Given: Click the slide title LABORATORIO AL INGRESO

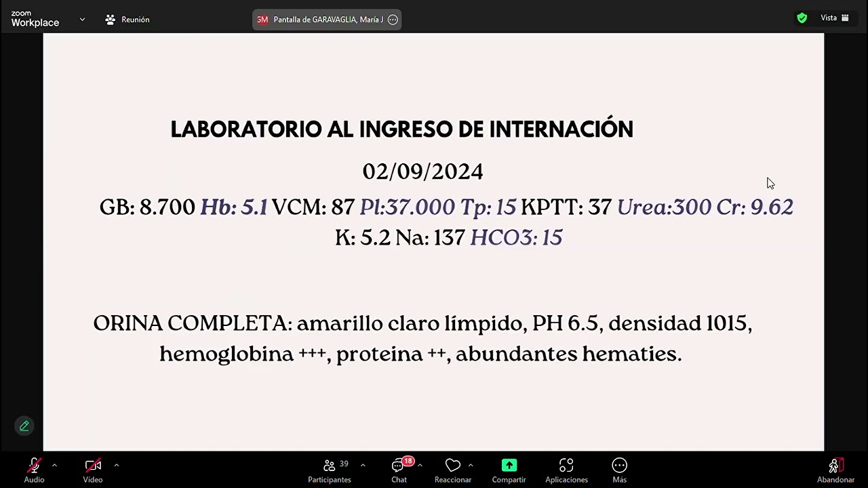Looking at the screenshot, I should 401,129.
